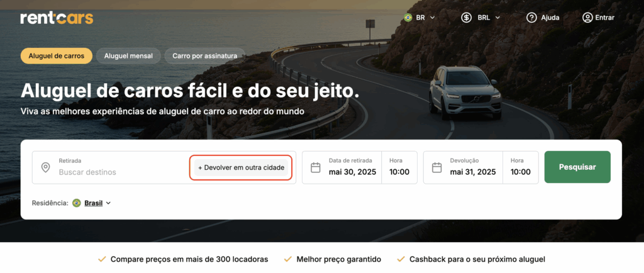Screen dimensions: 644x273
Task: Click the Pesquisar button
Action: click(x=577, y=167)
